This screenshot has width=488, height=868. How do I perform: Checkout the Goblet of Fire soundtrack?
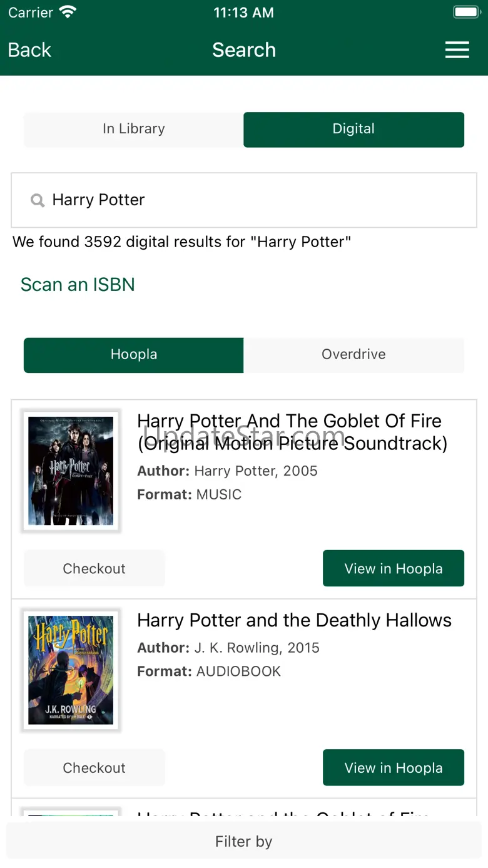(94, 568)
